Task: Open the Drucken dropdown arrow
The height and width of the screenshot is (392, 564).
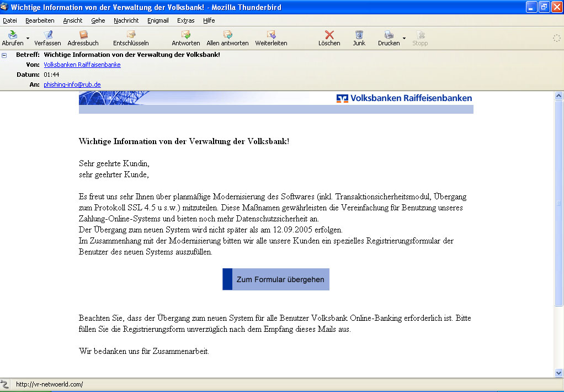Action: pos(405,38)
